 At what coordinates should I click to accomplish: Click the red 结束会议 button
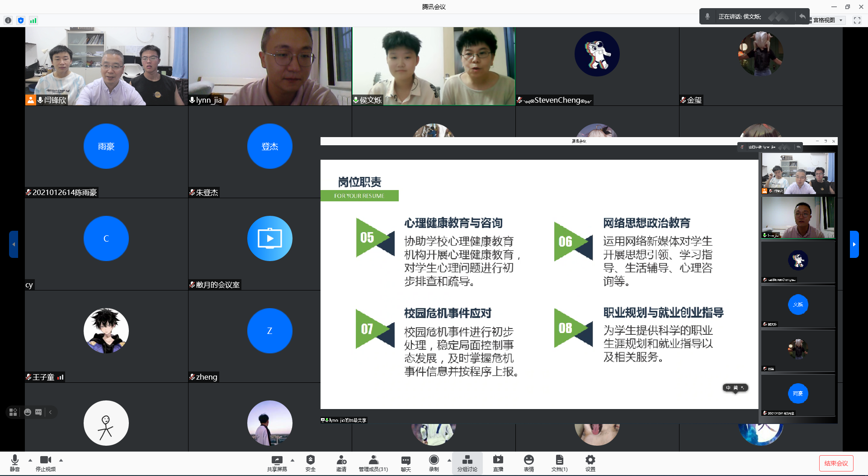pyautogui.click(x=836, y=463)
